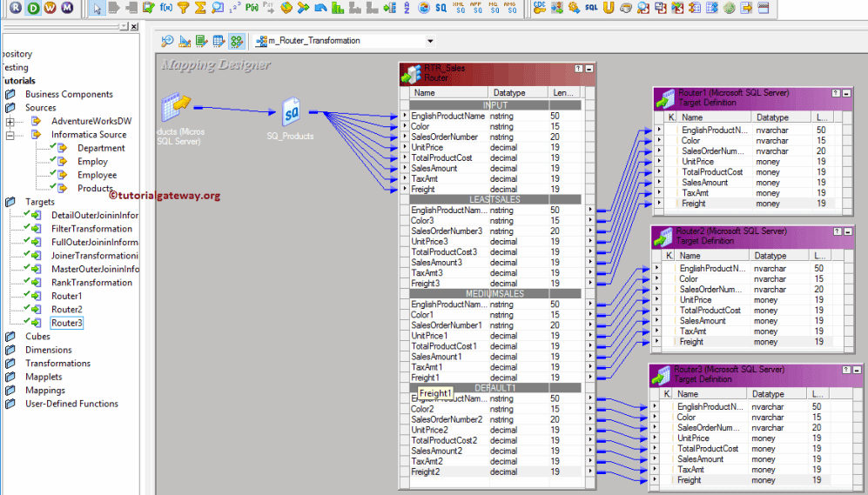Pick the Aggregator sigma transformation icon

(x=200, y=8)
